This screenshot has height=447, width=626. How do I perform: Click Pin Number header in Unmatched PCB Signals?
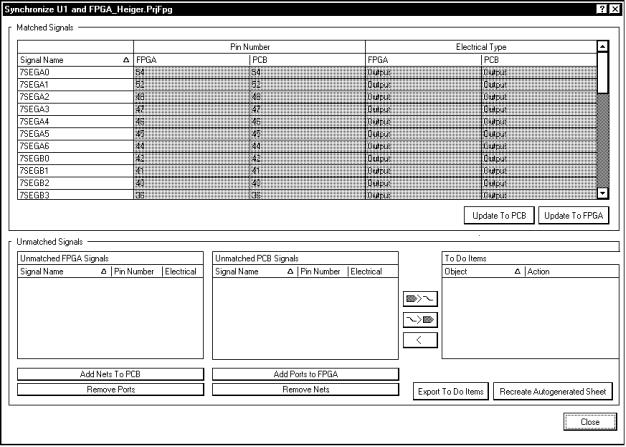[323, 271]
